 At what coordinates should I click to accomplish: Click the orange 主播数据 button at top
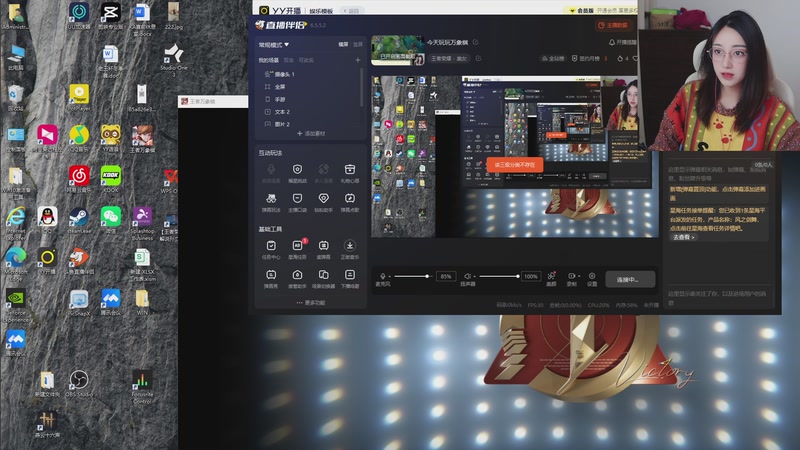tap(613, 25)
